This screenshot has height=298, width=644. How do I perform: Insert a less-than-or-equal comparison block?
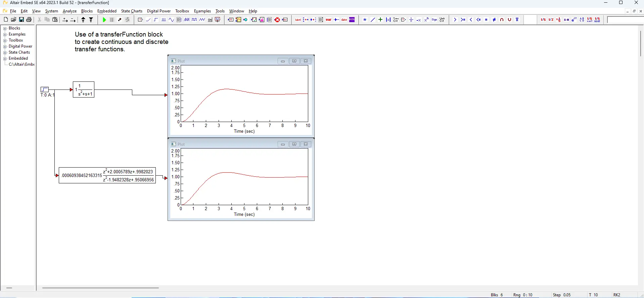pyautogui.click(x=478, y=20)
